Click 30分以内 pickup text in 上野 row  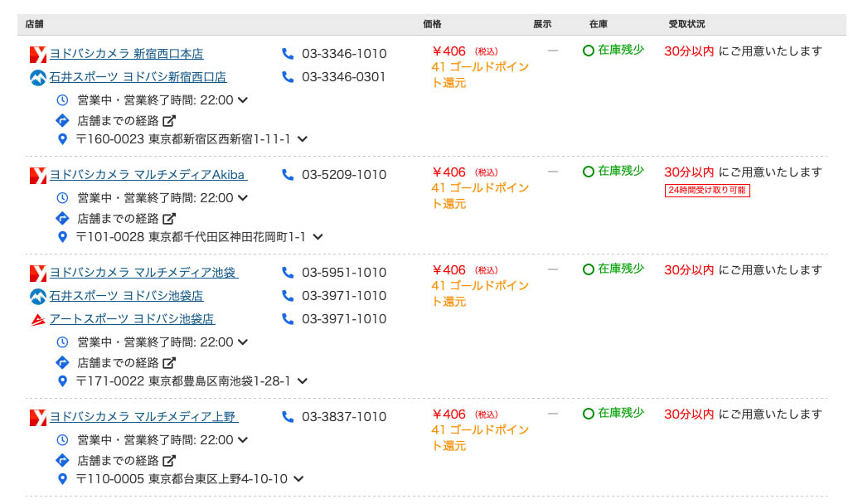point(689,414)
